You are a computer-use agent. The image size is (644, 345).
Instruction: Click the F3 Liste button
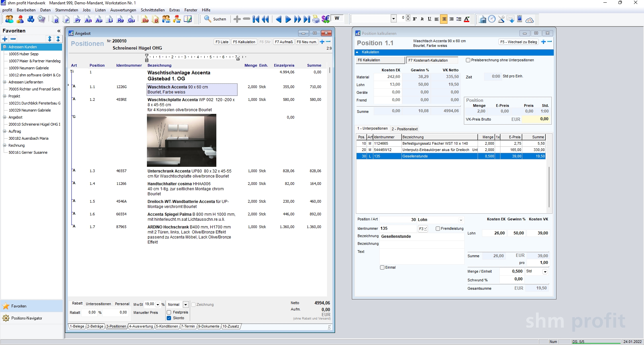pos(222,42)
